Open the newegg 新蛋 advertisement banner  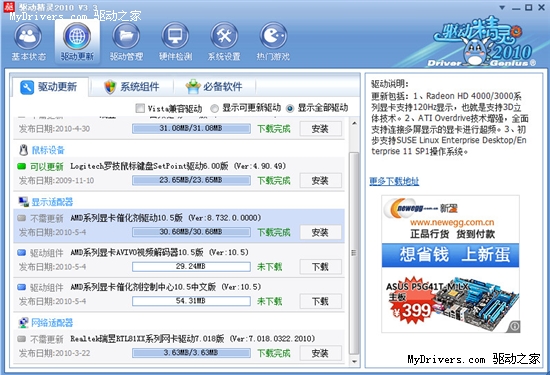[x=451, y=264]
